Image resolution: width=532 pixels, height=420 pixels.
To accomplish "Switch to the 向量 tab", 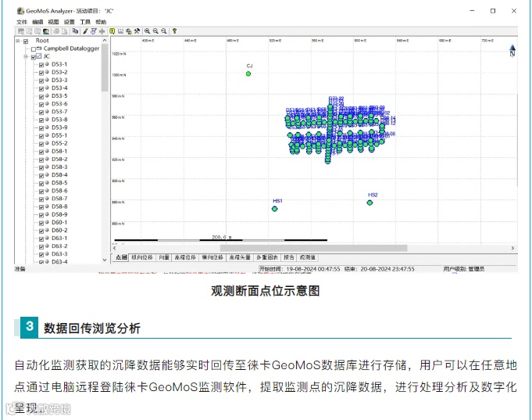I will click(164, 257).
